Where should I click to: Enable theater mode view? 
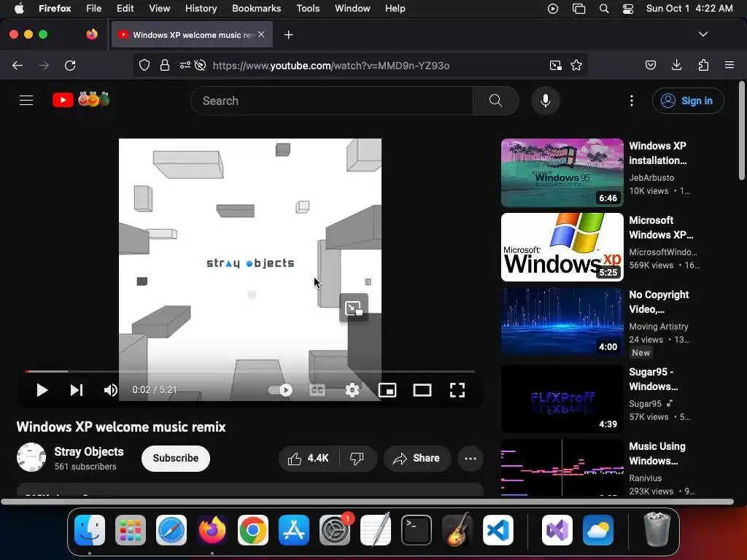[x=422, y=391]
